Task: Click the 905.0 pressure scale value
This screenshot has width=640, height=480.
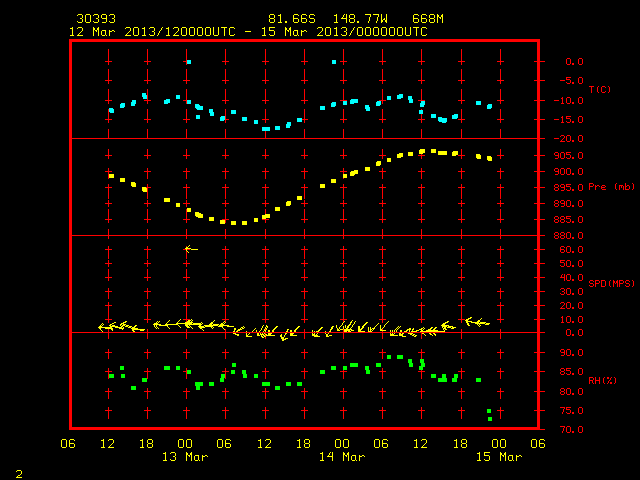Action: tap(568, 156)
